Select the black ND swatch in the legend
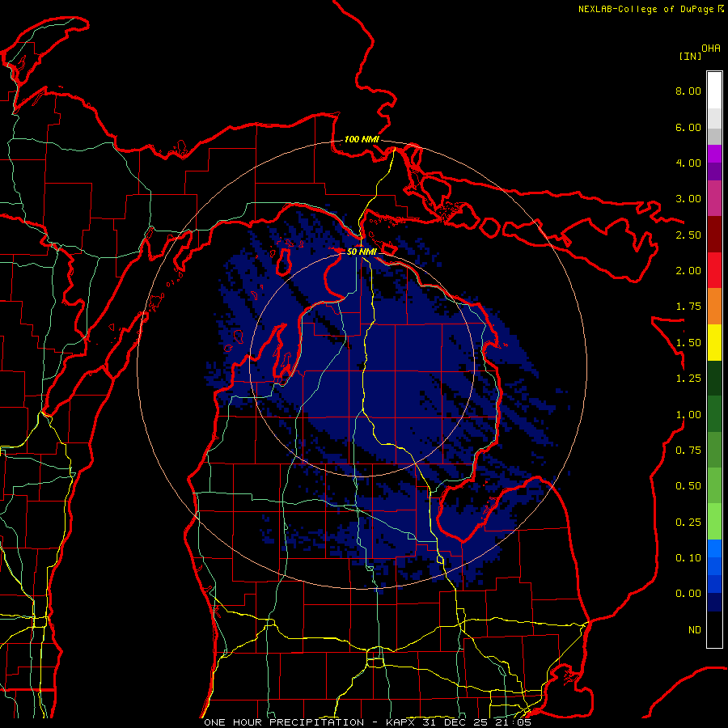This screenshot has width=728, height=728. tap(714, 629)
